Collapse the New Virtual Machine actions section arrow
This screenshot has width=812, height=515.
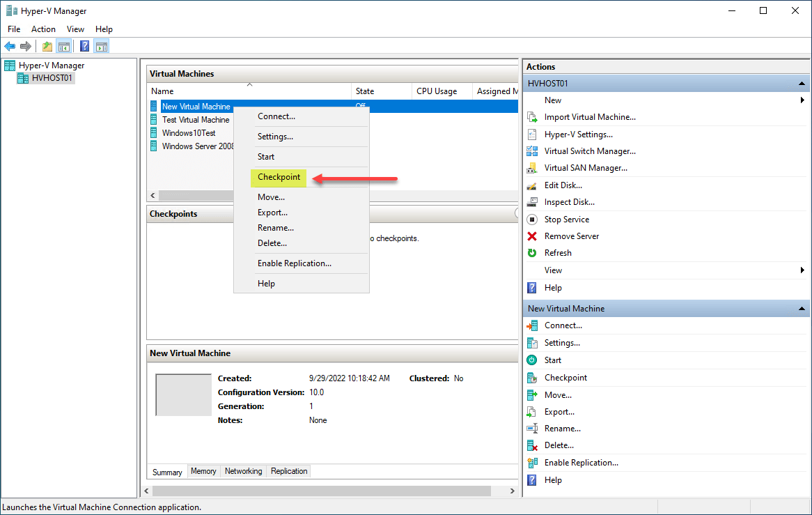[x=802, y=309]
